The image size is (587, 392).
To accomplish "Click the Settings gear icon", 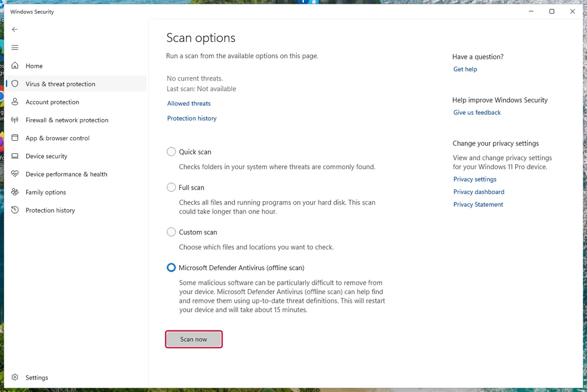I will [15, 377].
